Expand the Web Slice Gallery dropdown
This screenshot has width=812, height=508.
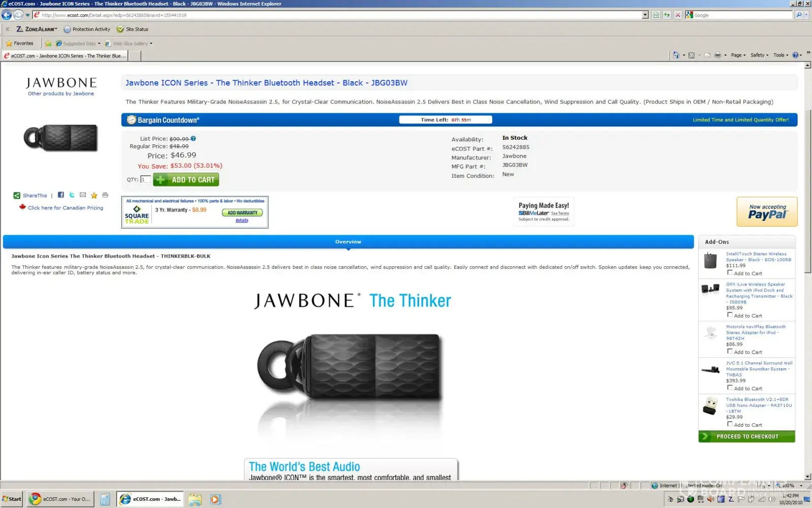click(x=151, y=44)
